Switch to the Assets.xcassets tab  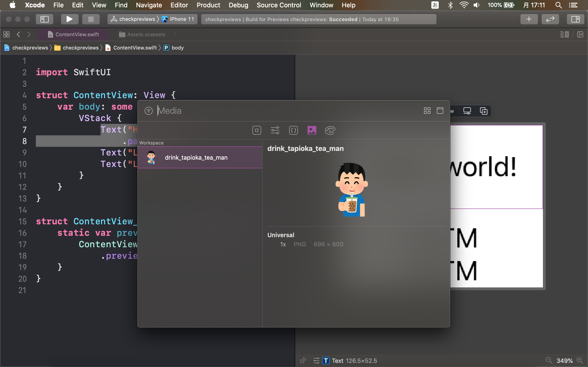click(146, 34)
